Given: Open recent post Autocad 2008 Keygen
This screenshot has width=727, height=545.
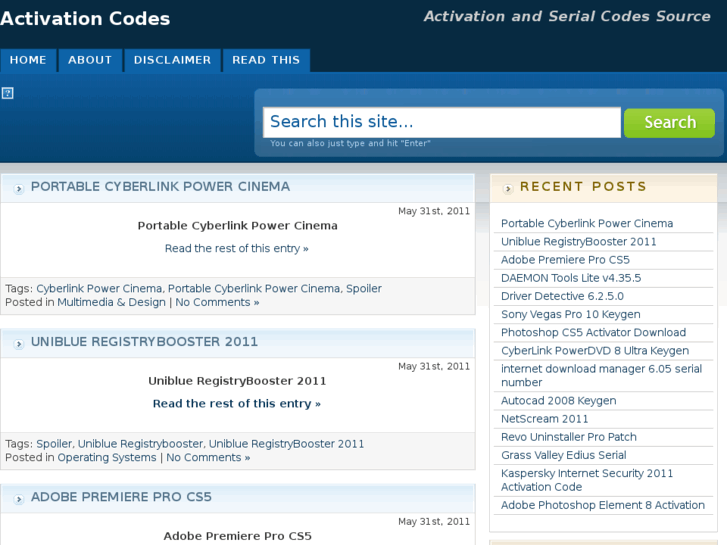Looking at the screenshot, I should [559, 401].
